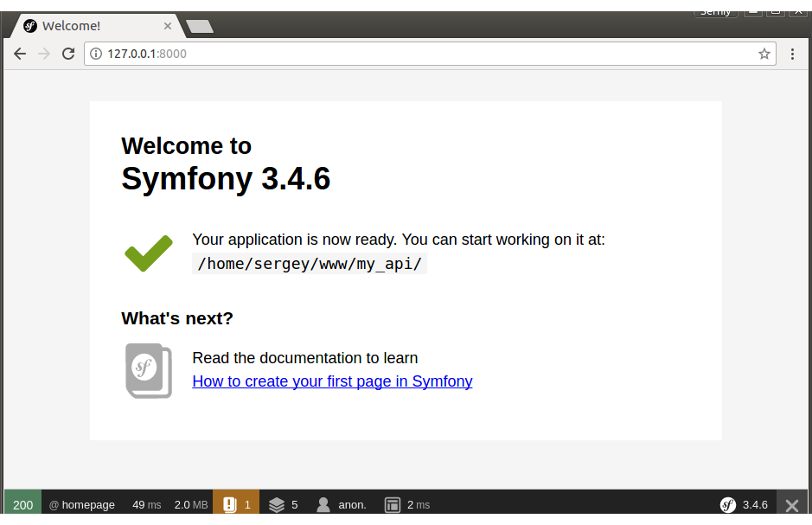Close the Welcome! tab
The height and width of the screenshot is (525, 812).
tap(167, 26)
